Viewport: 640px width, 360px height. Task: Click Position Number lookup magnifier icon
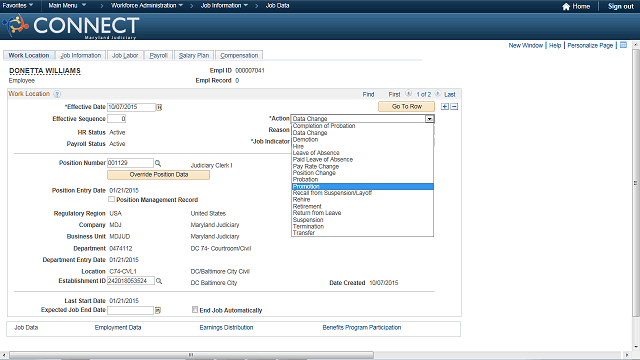pos(158,163)
